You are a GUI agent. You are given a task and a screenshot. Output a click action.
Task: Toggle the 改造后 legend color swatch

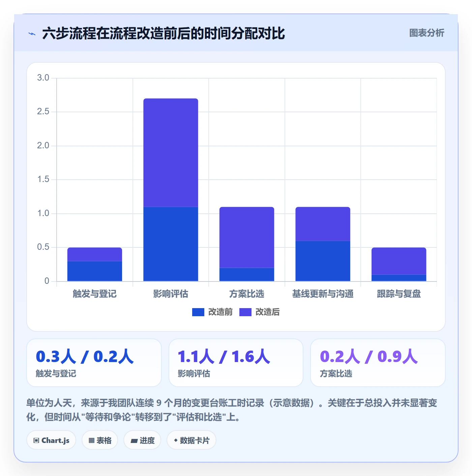[245, 312]
